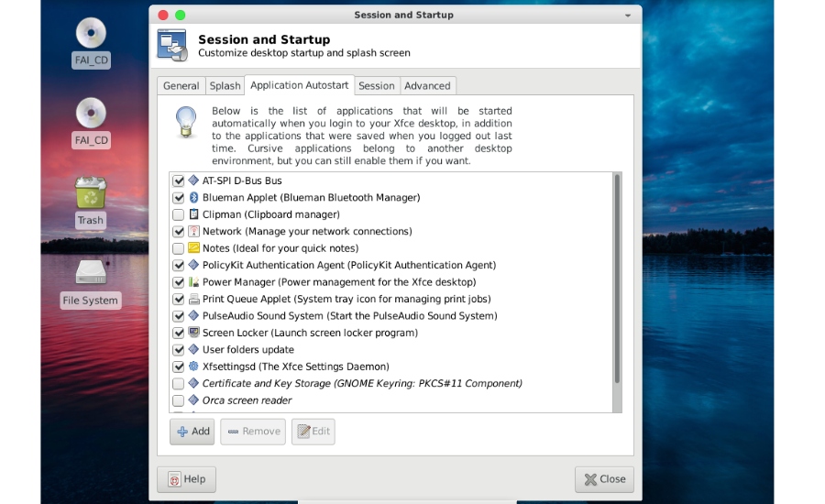Enable the Orca screen reader checkbox

coord(179,400)
